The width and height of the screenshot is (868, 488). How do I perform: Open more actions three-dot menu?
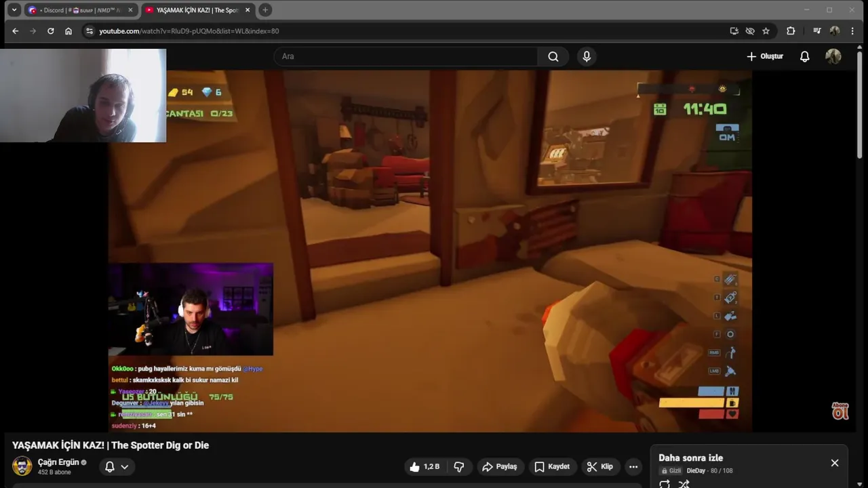click(633, 466)
